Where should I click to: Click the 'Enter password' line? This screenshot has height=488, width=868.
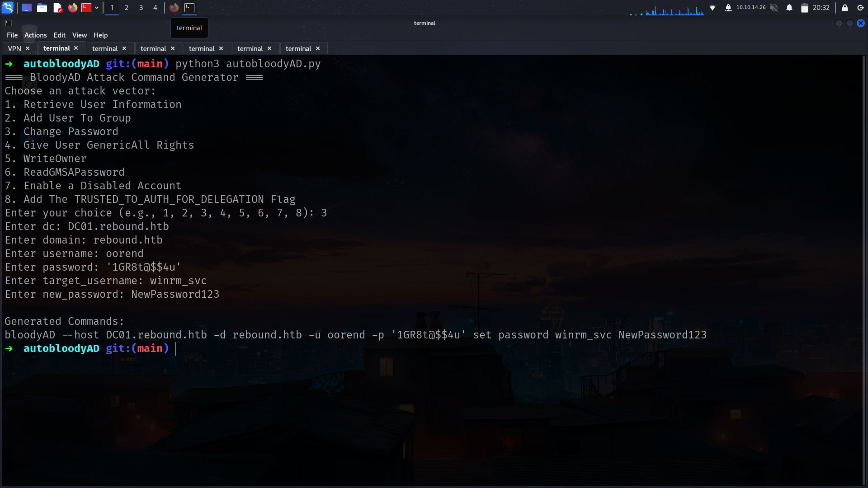click(93, 267)
